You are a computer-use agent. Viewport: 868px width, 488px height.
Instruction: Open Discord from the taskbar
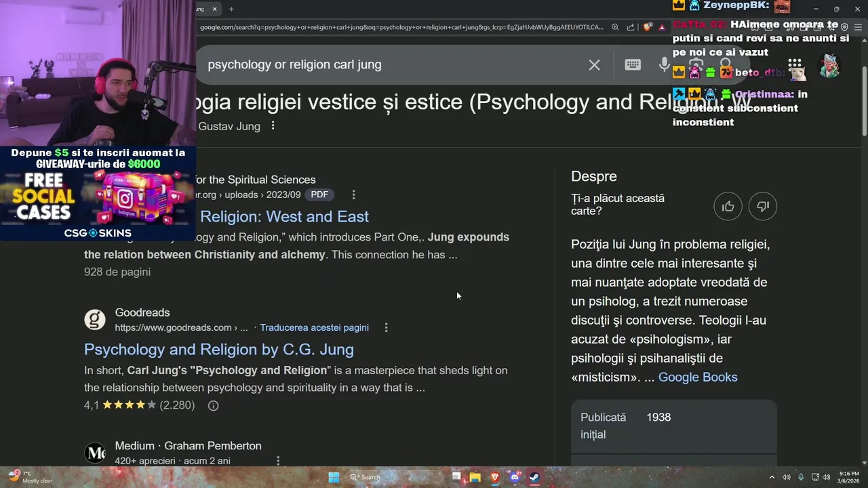[515, 477]
